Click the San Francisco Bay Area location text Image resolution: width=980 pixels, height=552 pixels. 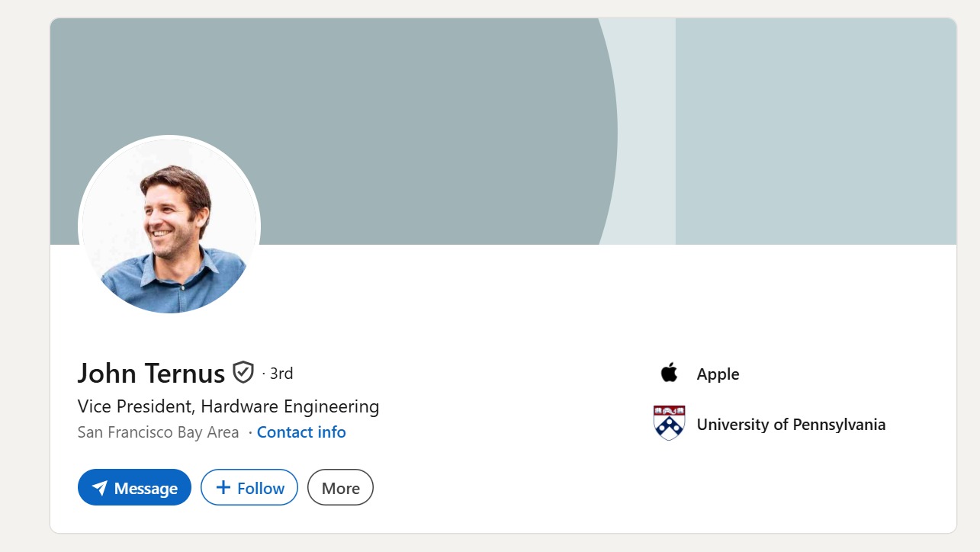click(x=157, y=432)
